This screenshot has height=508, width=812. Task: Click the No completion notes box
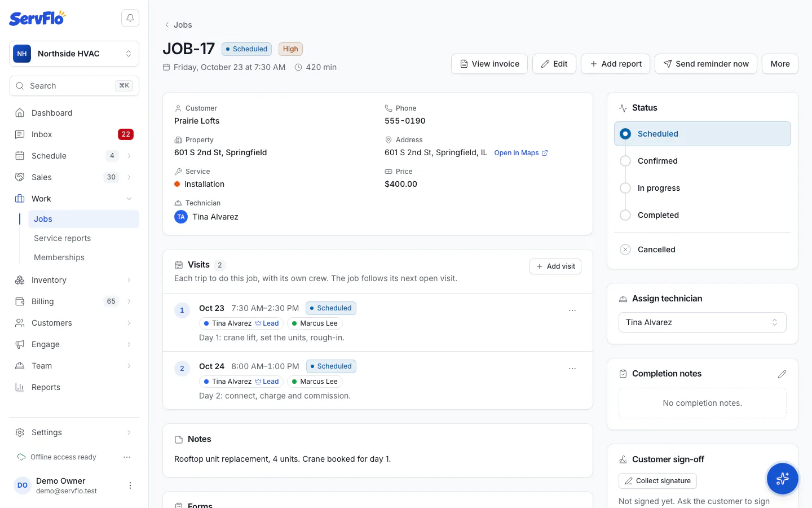click(702, 403)
